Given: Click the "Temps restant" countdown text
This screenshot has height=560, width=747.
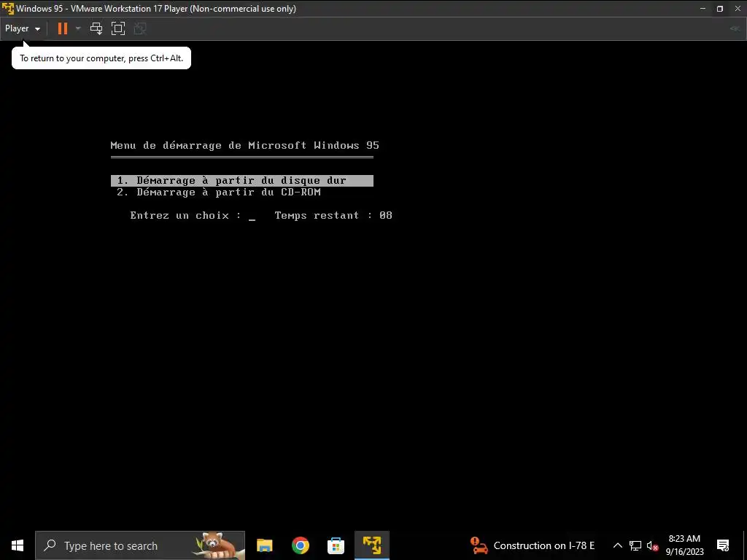Looking at the screenshot, I should 333,215.
